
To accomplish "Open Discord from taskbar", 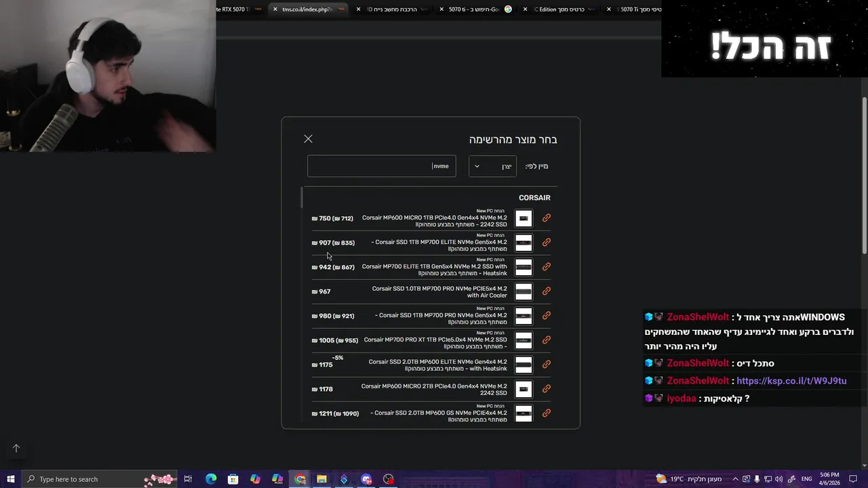I will (366, 479).
